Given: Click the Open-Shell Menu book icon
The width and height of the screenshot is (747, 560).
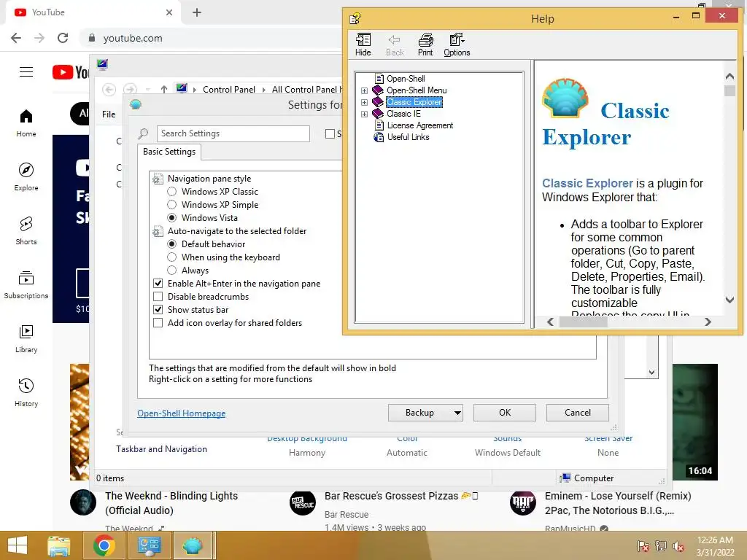Looking at the screenshot, I should 379,90.
